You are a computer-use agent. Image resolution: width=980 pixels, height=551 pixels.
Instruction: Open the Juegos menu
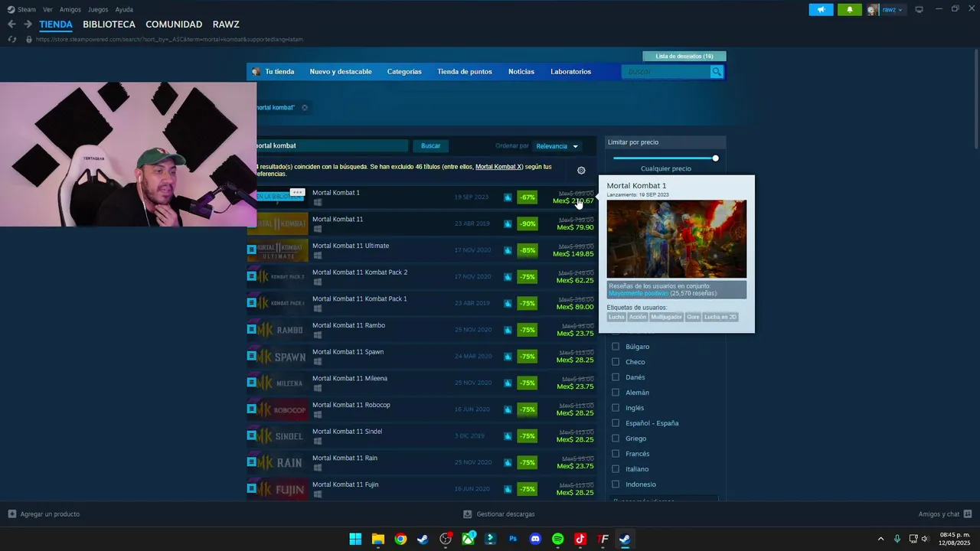(x=98, y=10)
